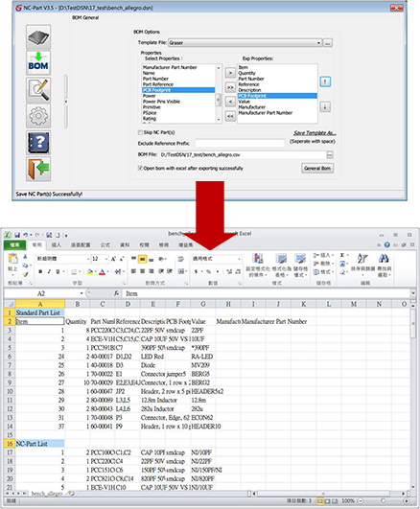Open the number format dropdown (通用格式)
Image resolution: width=420 pixels, height=509 pixels.
(x=239, y=259)
